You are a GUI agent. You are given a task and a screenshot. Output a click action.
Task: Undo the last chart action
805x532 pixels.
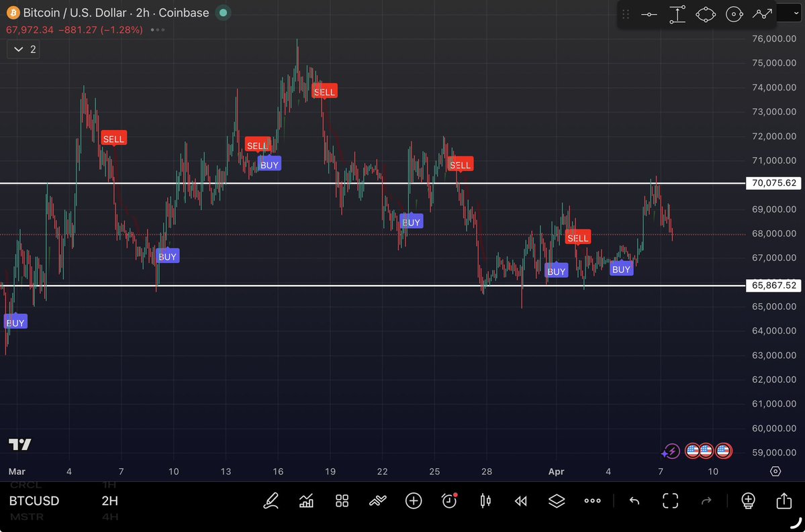(x=634, y=500)
